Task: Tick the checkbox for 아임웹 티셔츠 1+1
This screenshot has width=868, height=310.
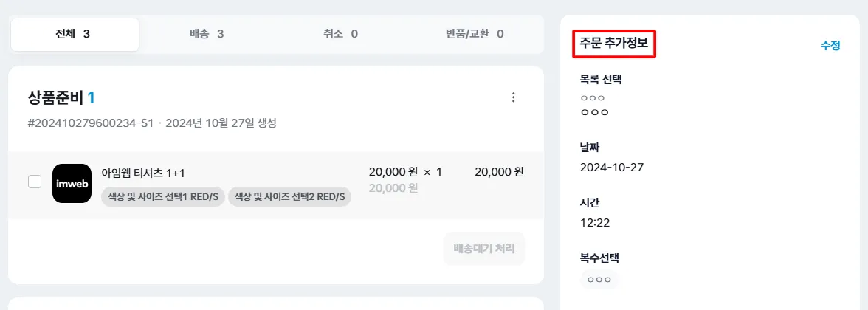Action: pos(35,182)
